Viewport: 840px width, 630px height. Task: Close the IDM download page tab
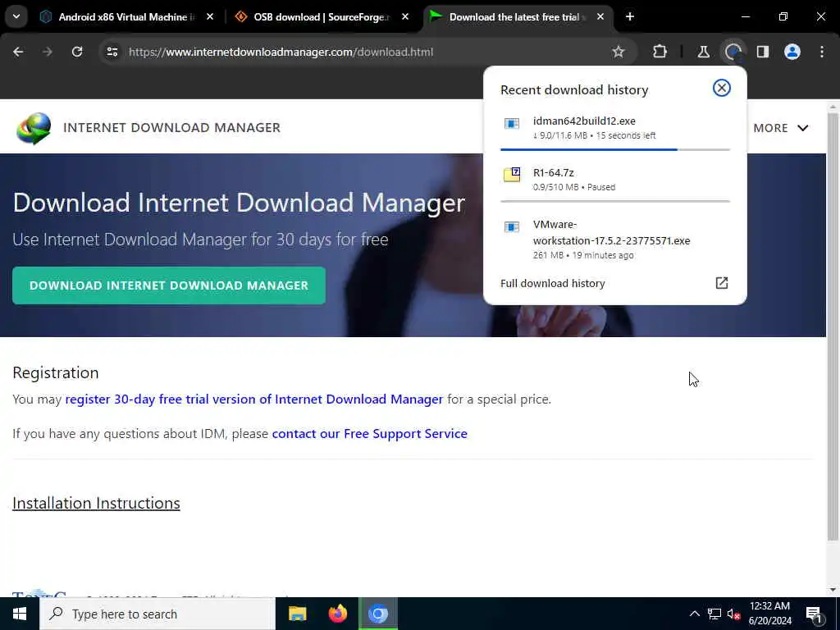point(600,17)
